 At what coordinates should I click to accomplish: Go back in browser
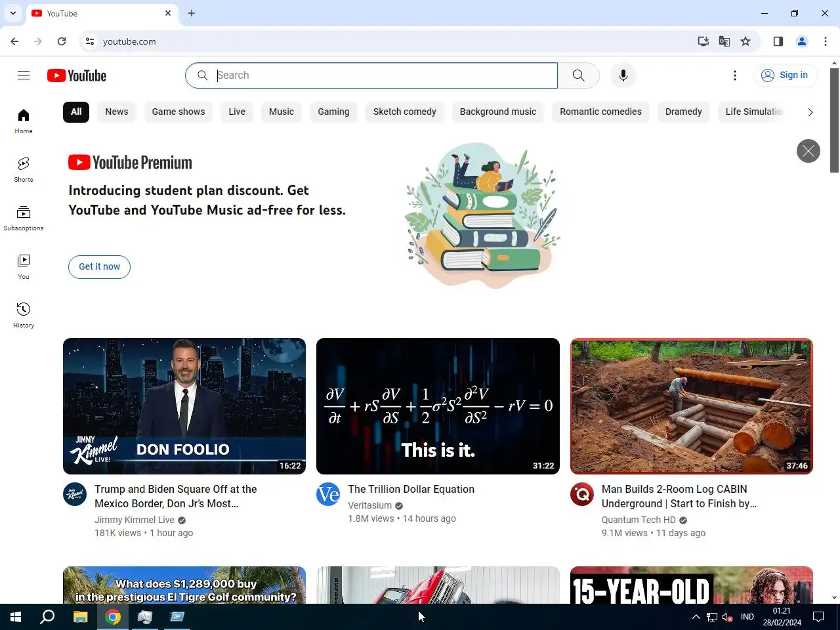[x=14, y=41]
